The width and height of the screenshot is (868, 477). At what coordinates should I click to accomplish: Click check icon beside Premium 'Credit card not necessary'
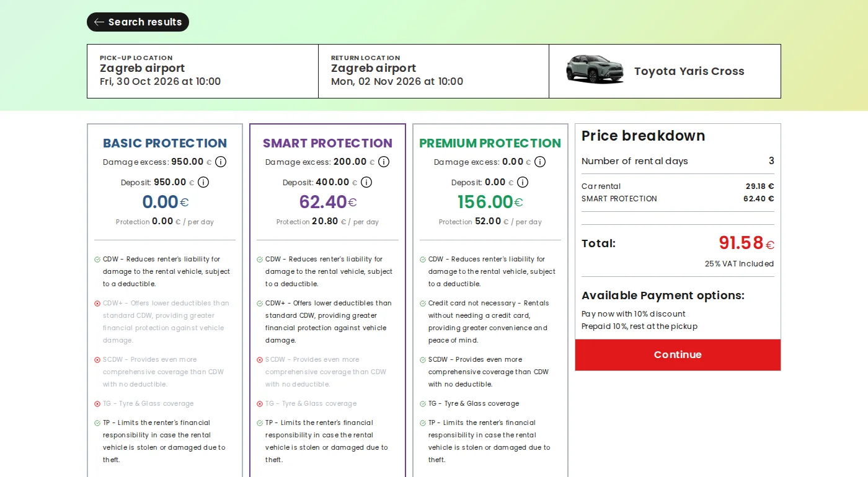tap(423, 304)
